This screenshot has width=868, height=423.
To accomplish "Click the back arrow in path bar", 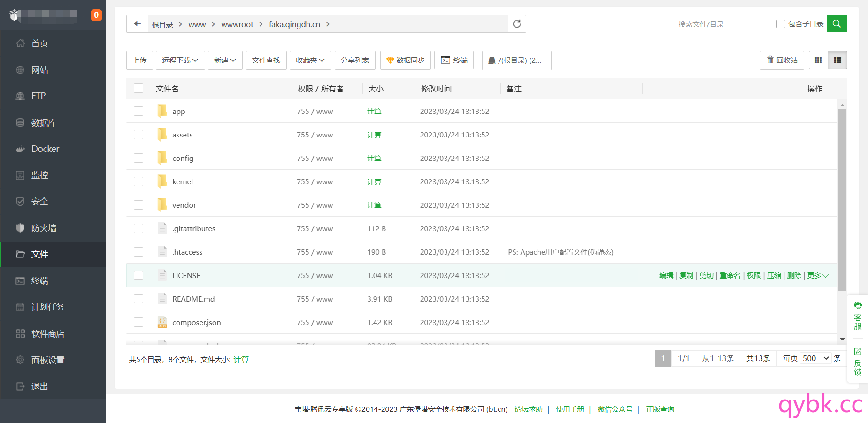I will click(137, 24).
